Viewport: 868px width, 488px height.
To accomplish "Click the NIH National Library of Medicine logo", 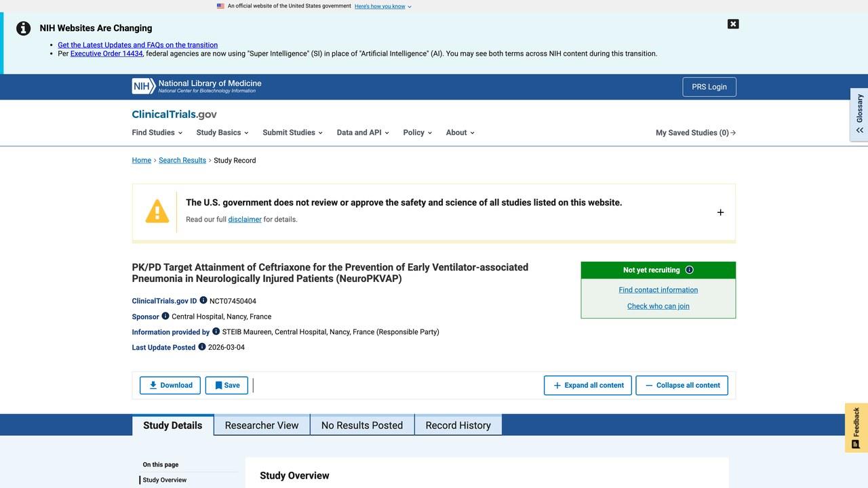I will point(197,86).
